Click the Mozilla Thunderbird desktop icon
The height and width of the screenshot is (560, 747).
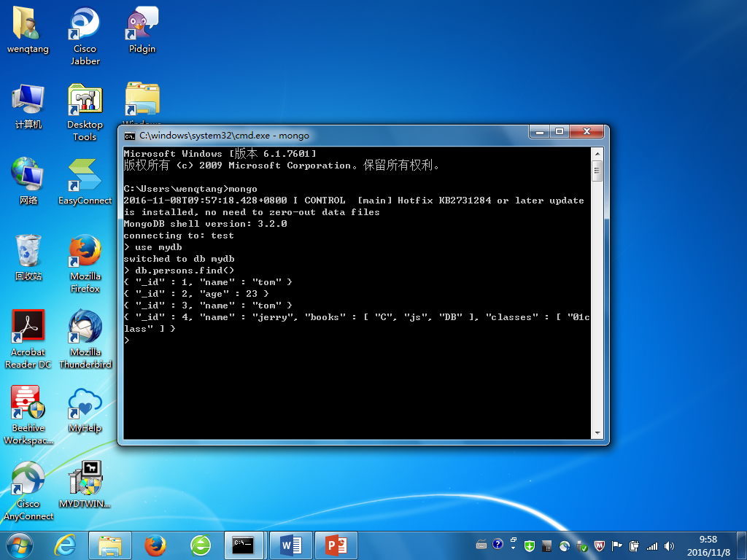(85, 330)
